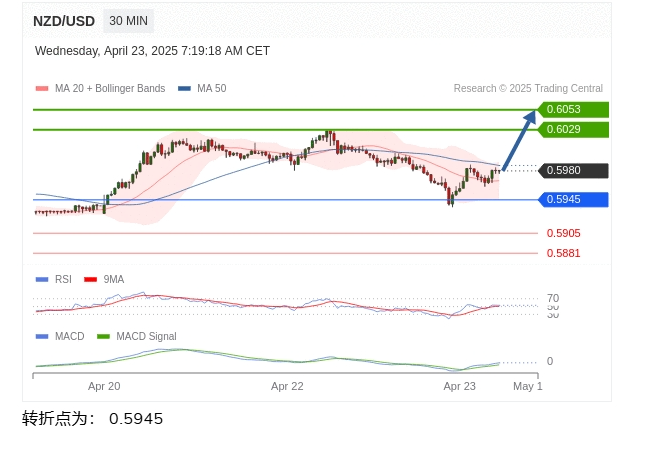Click the 30 MIN timeframe badge
The image size is (660, 454).
(128, 21)
